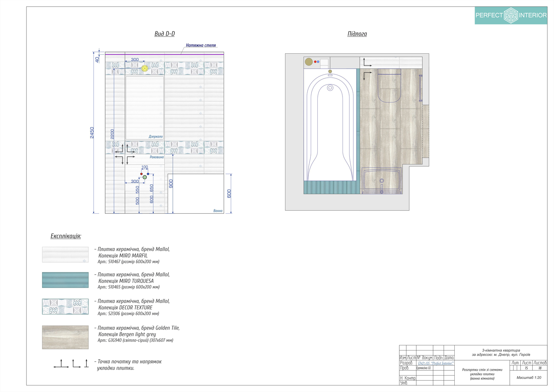This screenshot has height=392, width=554.
Task: Click the Perfect Interior cube logo
Action: (x=511, y=15)
